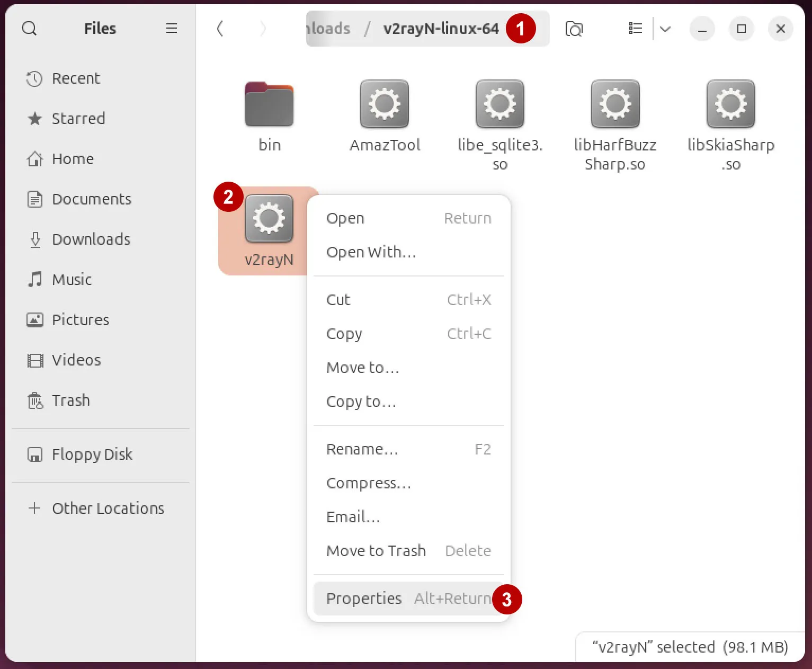Click the star icon beside Starred
This screenshot has width=812, height=669.
coord(34,119)
